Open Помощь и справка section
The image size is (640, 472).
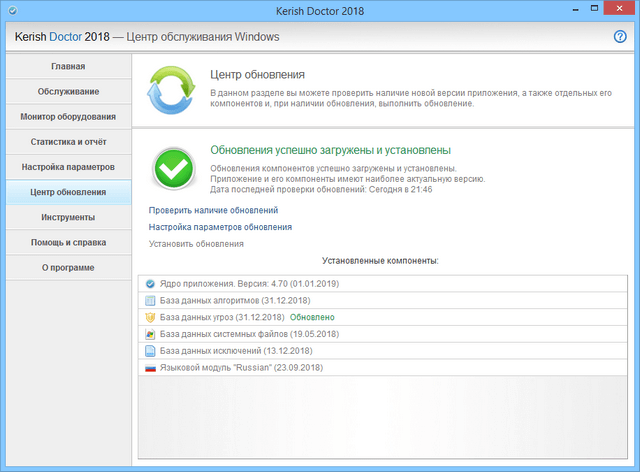point(68,242)
